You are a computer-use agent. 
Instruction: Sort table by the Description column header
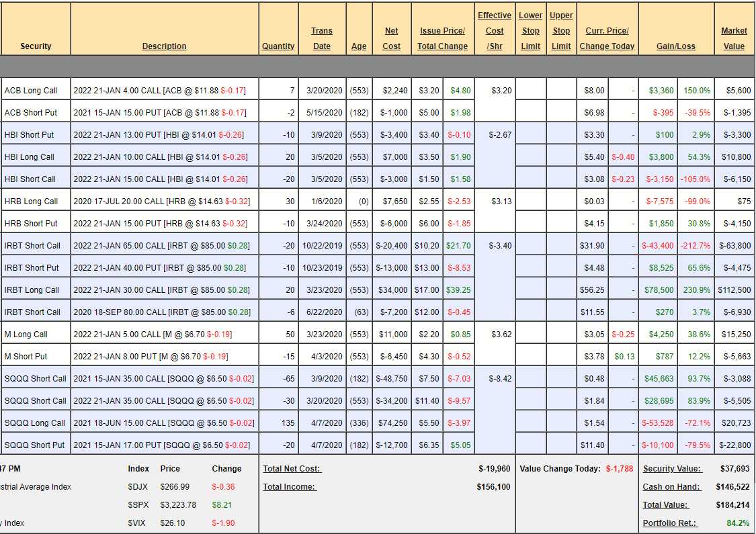click(164, 46)
